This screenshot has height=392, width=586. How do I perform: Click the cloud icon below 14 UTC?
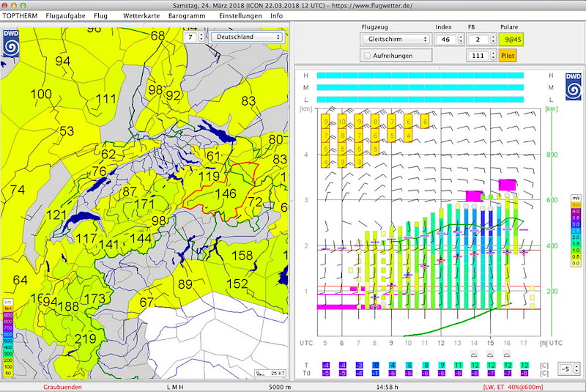click(474, 354)
